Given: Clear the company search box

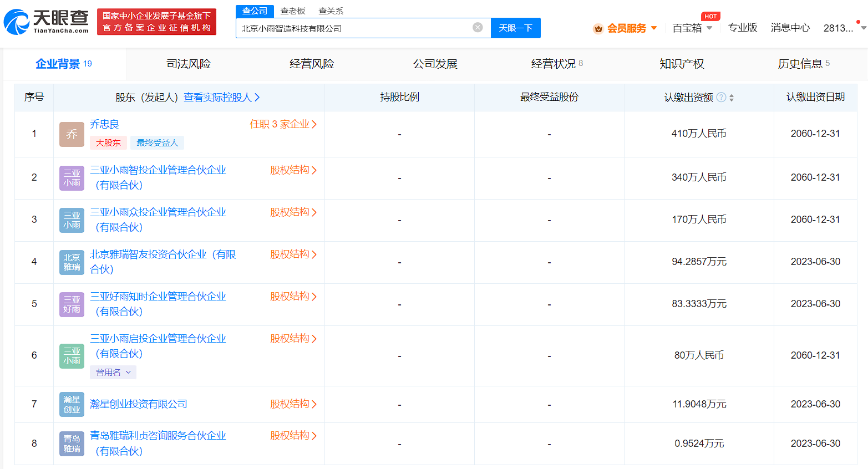Looking at the screenshot, I should (478, 27).
